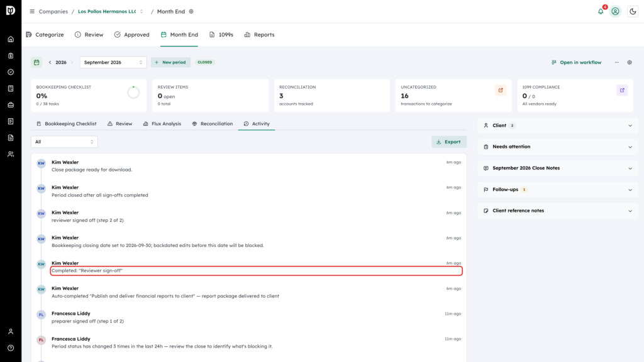Click the Companies breadcrumb
Viewport: 644px width, 362px height.
[53, 11]
